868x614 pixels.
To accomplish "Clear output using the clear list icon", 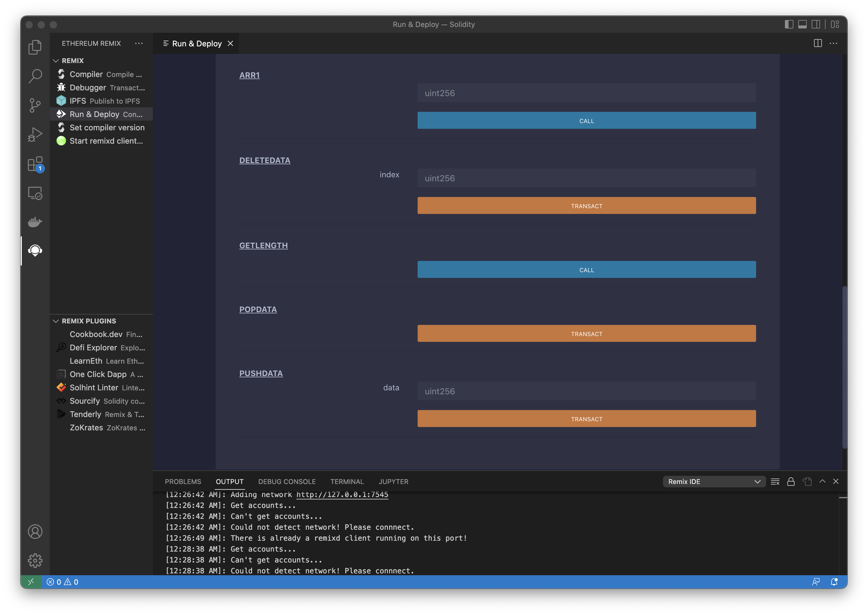I will [775, 481].
